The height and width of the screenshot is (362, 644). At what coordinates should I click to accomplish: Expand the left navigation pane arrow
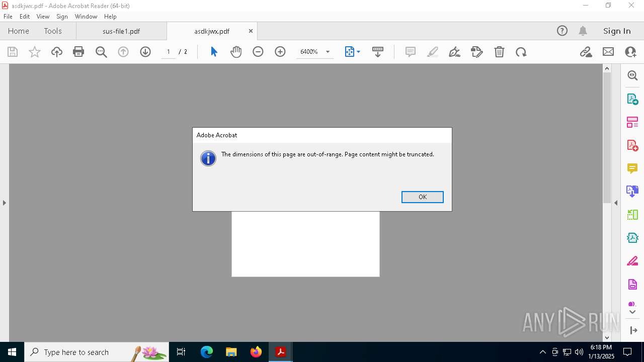(5, 203)
